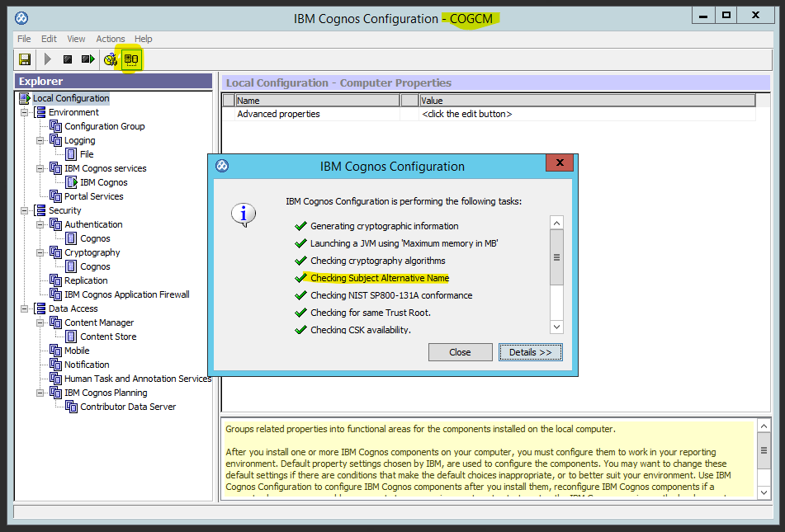Click the File logging icon
The width and height of the screenshot is (785, 532).
coord(71,154)
